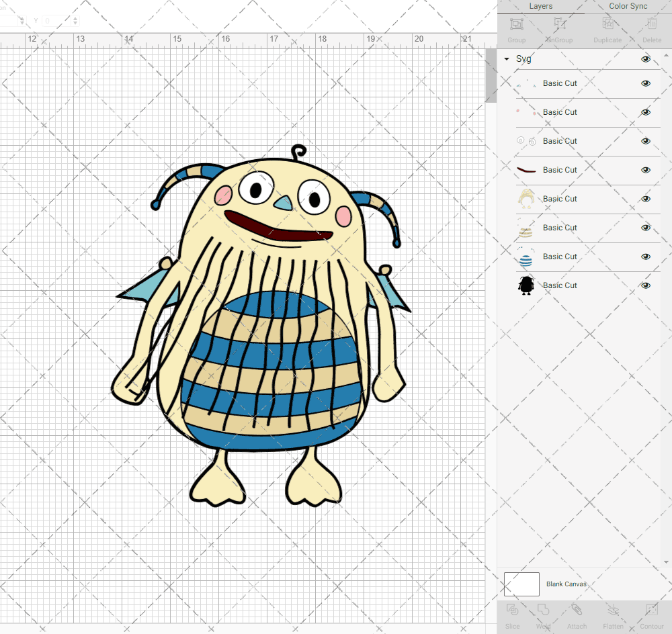Click the Duplicate icon

pyautogui.click(x=607, y=24)
